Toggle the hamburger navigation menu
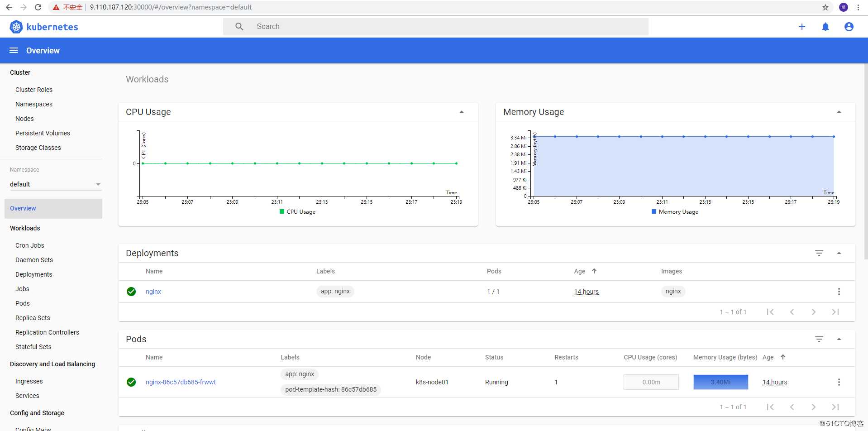The height and width of the screenshot is (431, 868). [14, 50]
